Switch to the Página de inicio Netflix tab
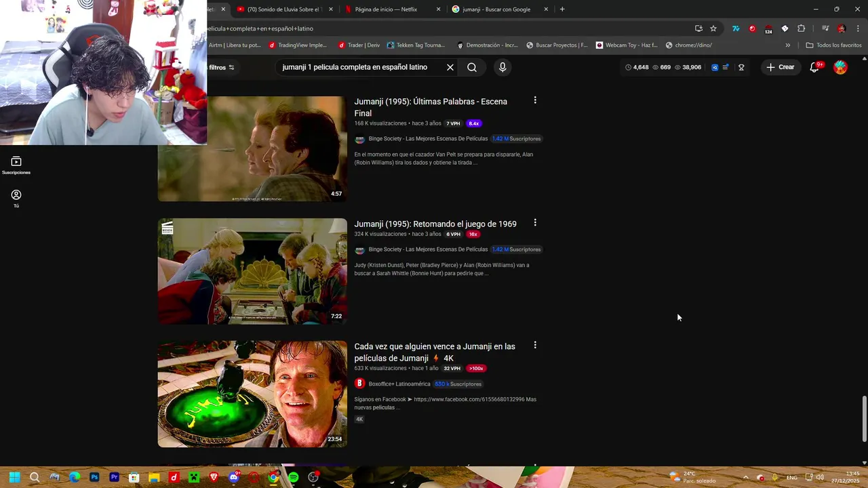 [x=392, y=9]
